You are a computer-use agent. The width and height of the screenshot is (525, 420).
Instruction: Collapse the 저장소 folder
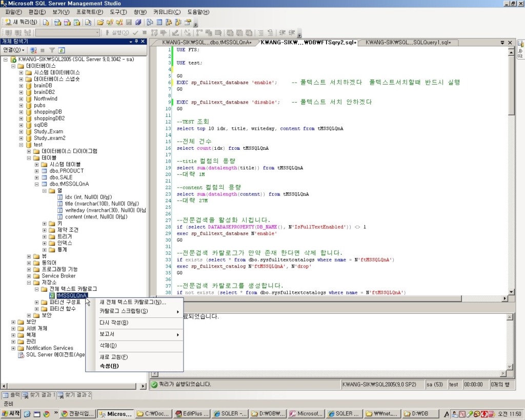pyautogui.click(x=29, y=283)
